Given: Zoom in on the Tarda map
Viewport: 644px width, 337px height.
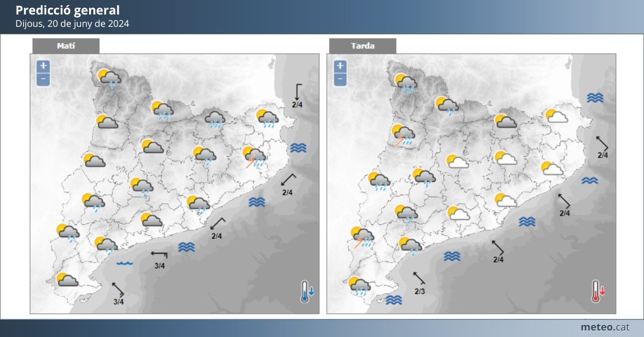Looking at the screenshot, I should point(340,67).
